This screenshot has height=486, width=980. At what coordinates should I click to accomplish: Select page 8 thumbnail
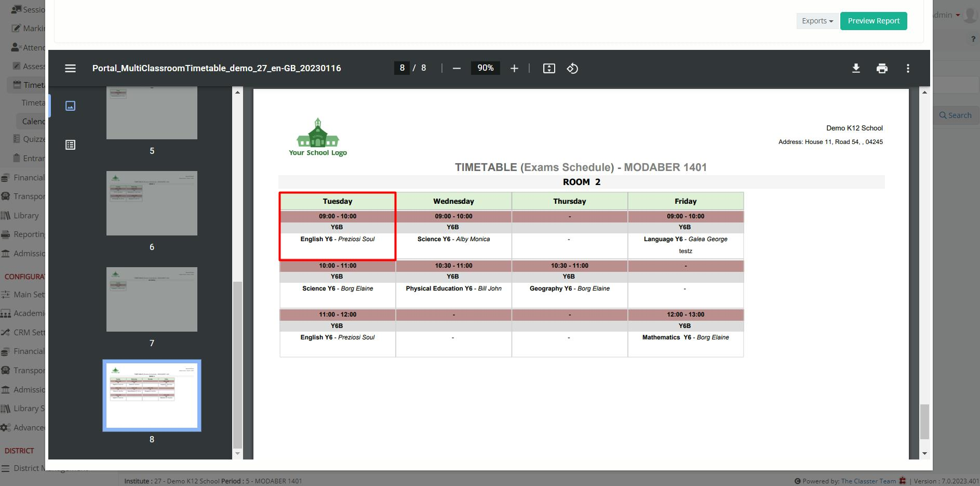pyautogui.click(x=152, y=396)
